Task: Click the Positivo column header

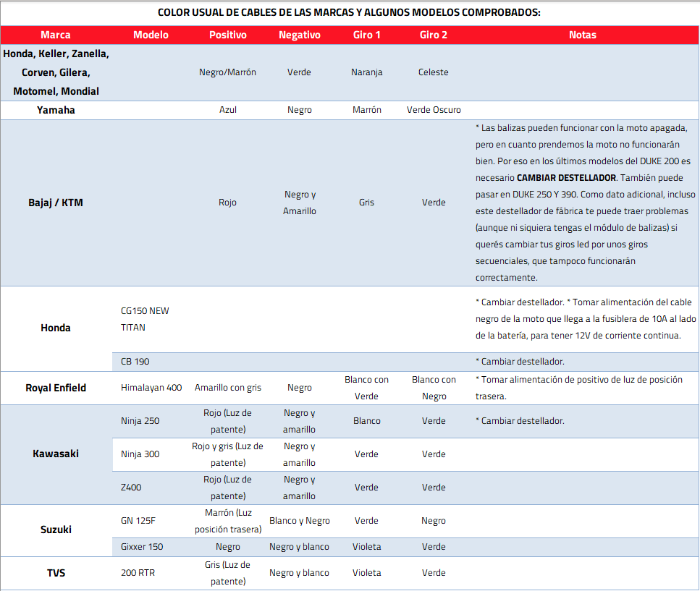Action: tap(228, 35)
